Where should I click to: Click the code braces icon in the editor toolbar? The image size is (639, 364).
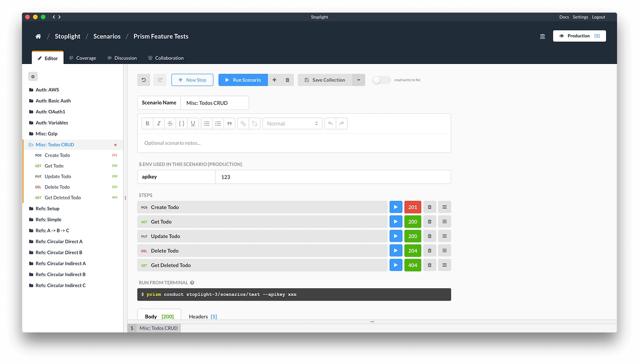pyautogui.click(x=181, y=123)
